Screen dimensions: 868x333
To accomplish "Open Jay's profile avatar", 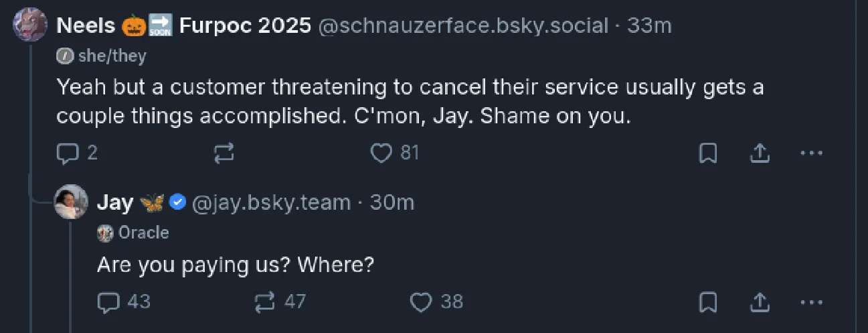I will point(71,202).
